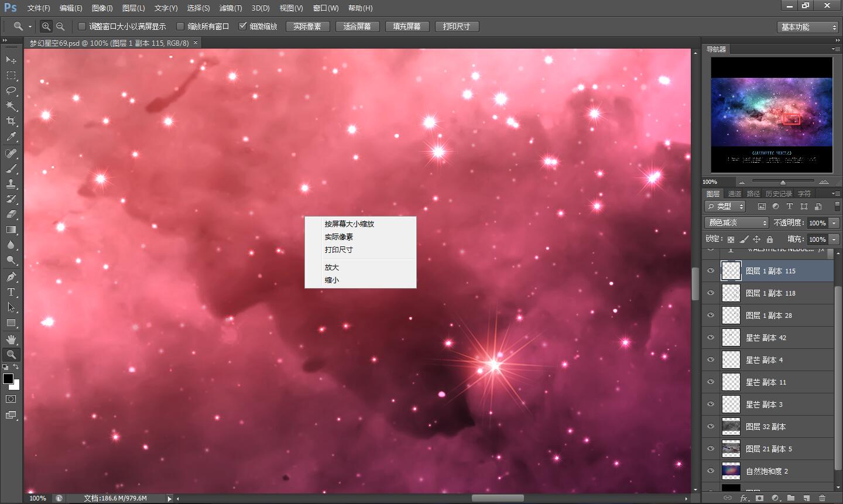Screen dimensions: 843x504
Task: Hide layer 星芒 副本 11
Action: click(x=711, y=382)
